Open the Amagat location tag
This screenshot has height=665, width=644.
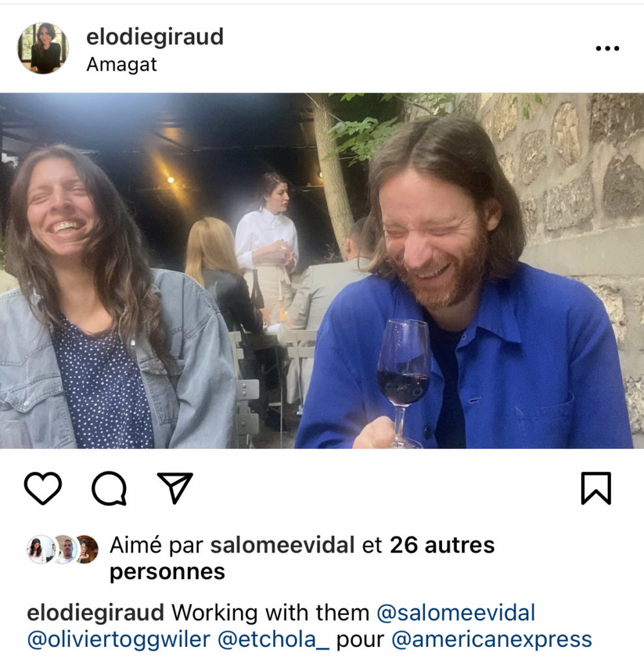122,64
